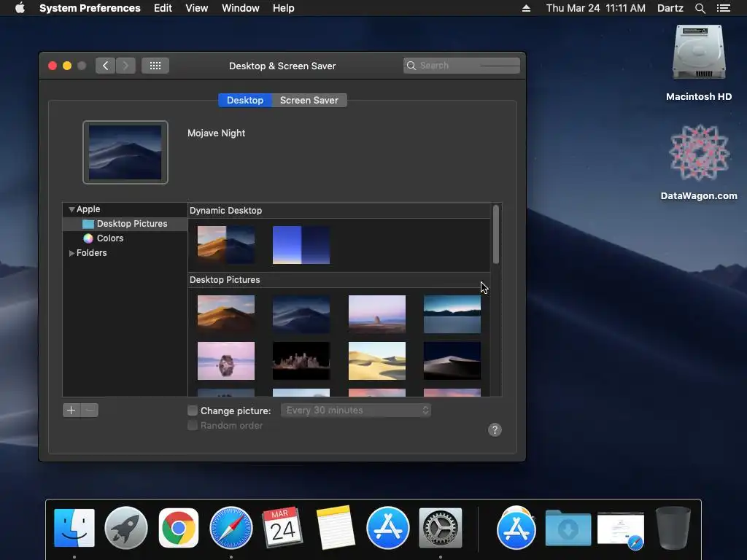Open Calendar showing Mar 24 in Dock
Viewport: 747px width, 560px height.
(282, 528)
